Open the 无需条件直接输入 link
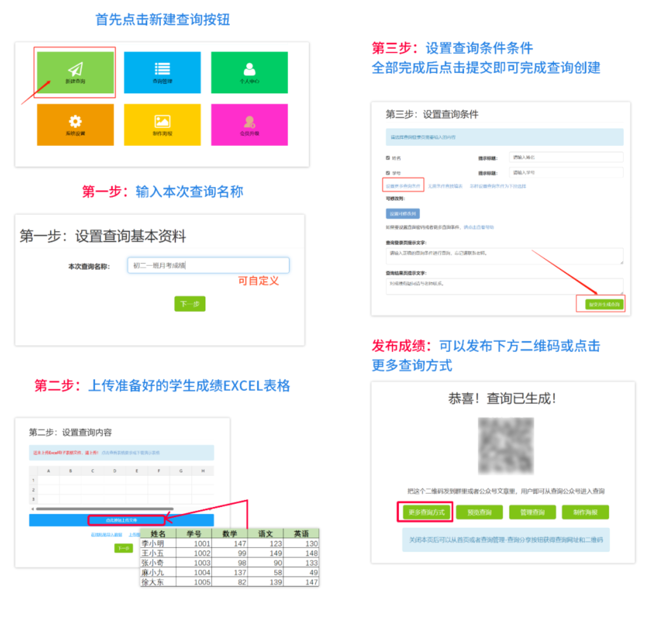The image size is (672, 621). pos(445,186)
